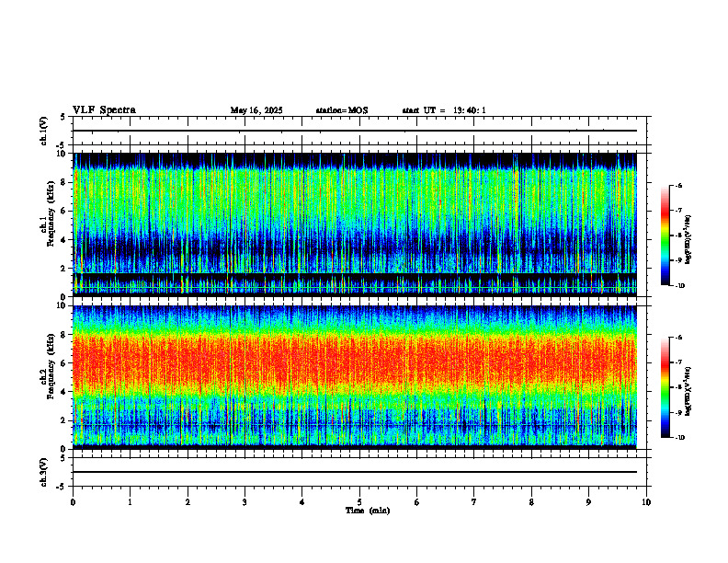Click the ch.3(V) waveform axis label
The height and width of the screenshot is (563, 728).
pyautogui.click(x=43, y=472)
